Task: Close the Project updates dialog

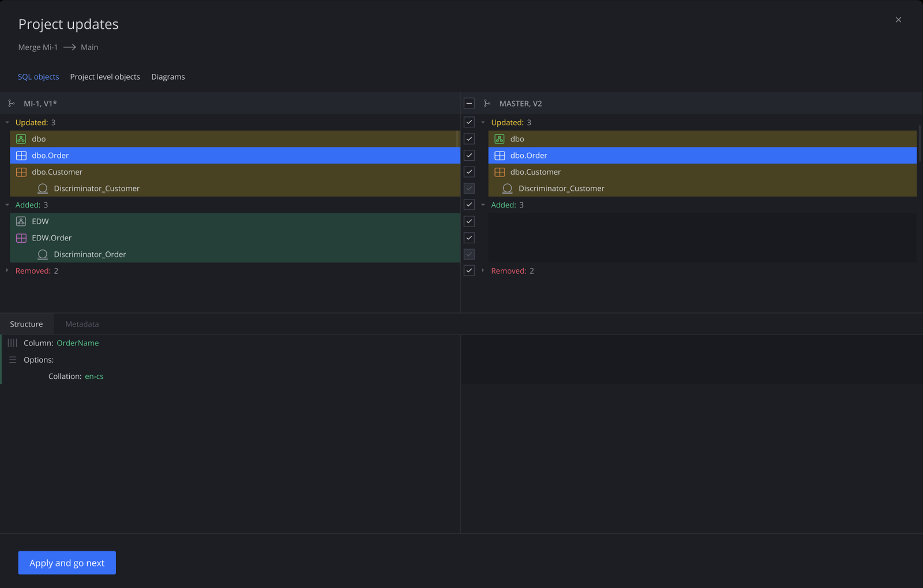Action: point(898,20)
